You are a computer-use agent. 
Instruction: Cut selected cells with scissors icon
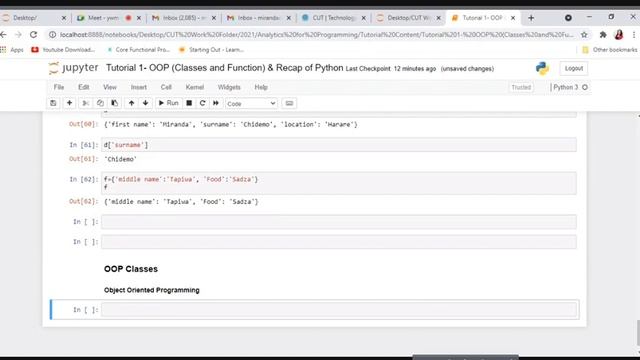click(x=85, y=103)
